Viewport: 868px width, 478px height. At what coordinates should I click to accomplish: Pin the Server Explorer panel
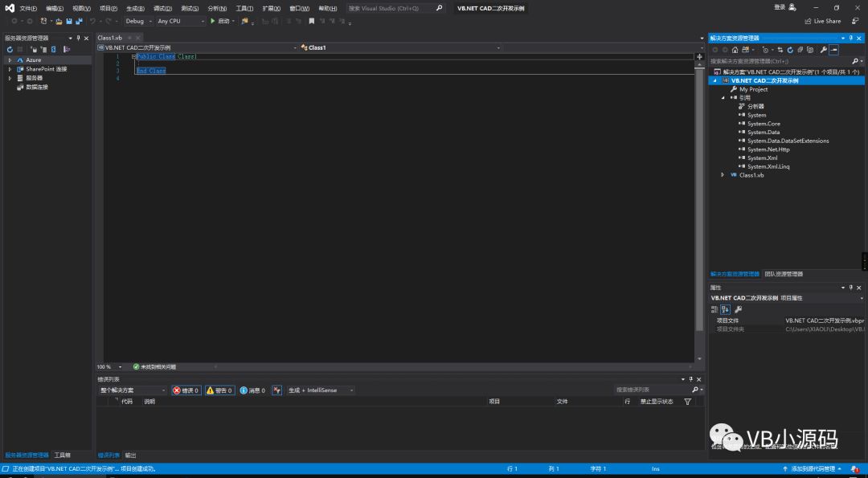78,39
